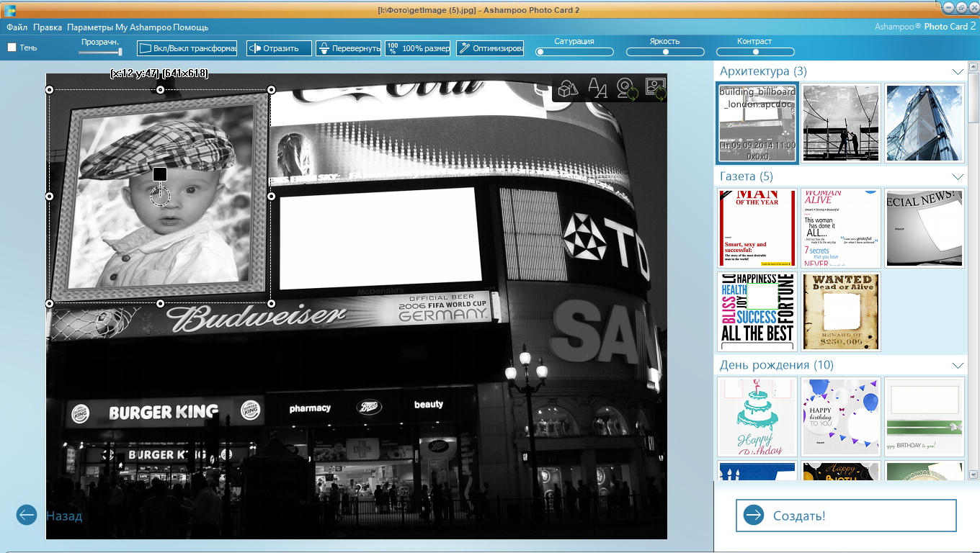The width and height of the screenshot is (980, 553).
Task: Click the Оптимизировать magic wand tool
Action: point(490,48)
